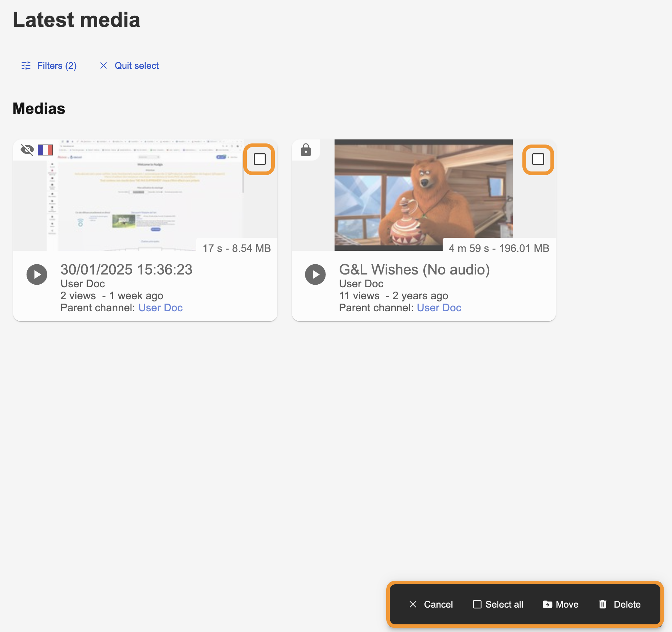This screenshot has height=632, width=672.
Task: Click the Latest media heading
Action: pyautogui.click(x=76, y=20)
